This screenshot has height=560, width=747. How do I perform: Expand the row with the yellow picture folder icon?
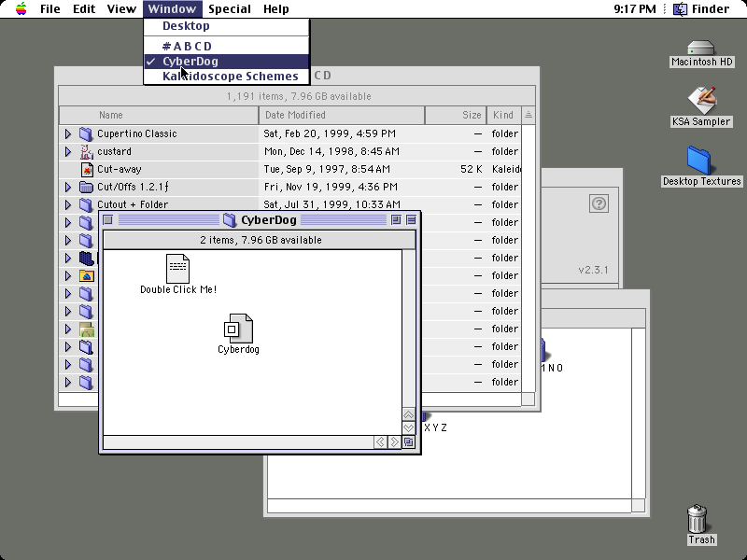click(68, 275)
